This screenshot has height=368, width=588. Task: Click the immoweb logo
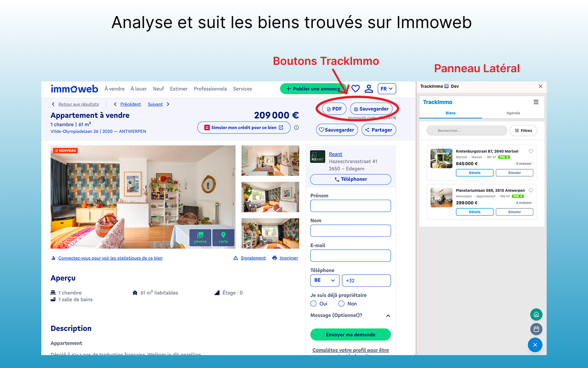(x=74, y=89)
